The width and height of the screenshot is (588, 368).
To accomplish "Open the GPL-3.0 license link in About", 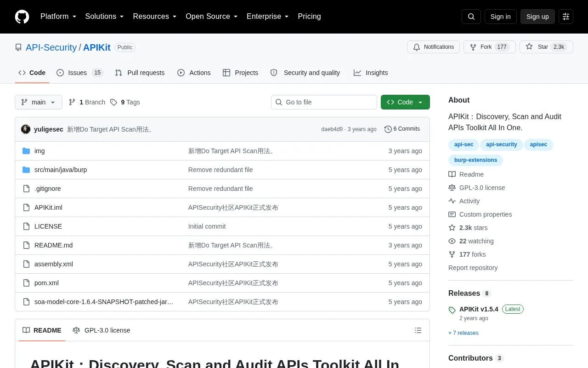I will click(477, 188).
